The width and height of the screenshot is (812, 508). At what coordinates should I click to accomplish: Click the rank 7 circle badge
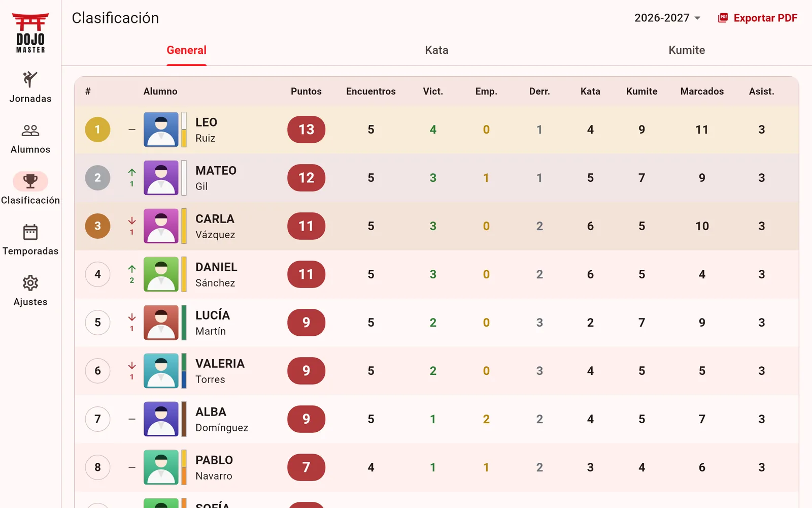97,419
